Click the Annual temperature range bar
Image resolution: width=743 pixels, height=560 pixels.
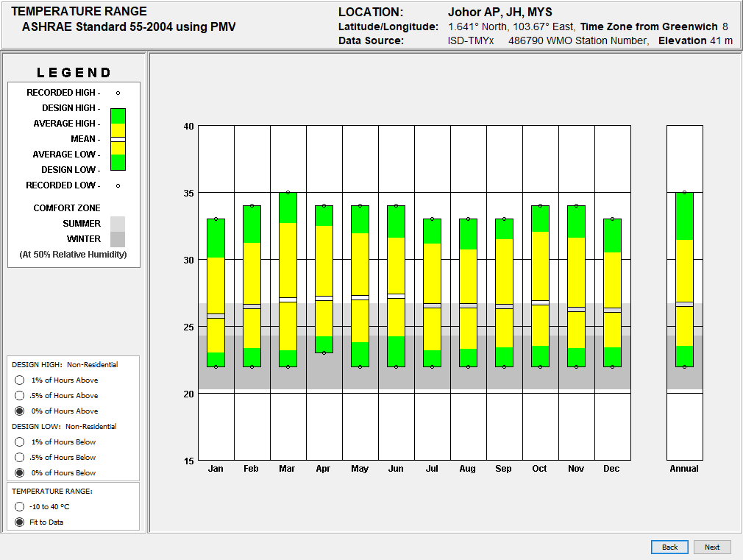click(x=684, y=280)
